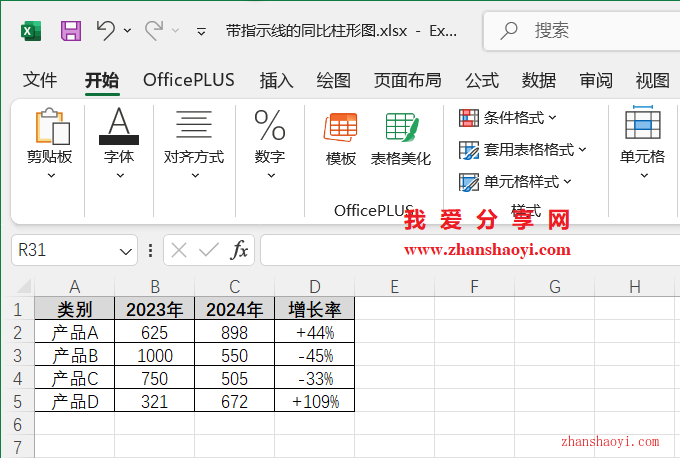Open the Name Box dropdown arrow
The width and height of the screenshot is (680, 458).
pyautogui.click(x=126, y=251)
